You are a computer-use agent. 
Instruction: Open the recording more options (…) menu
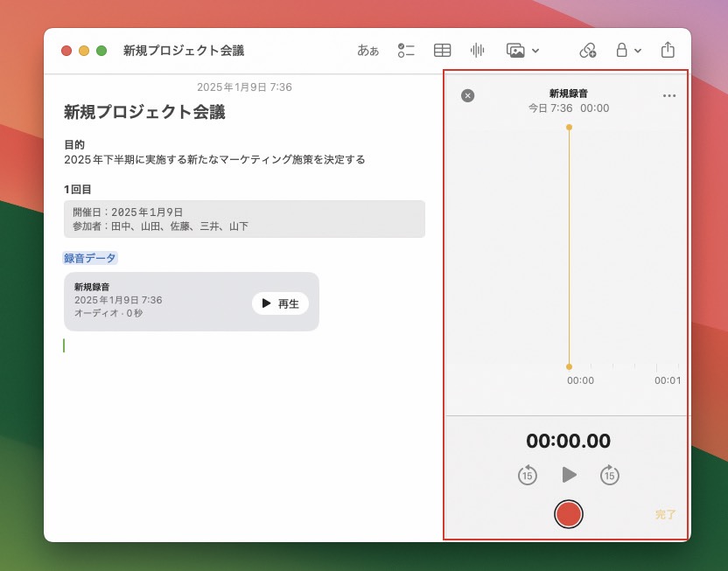coord(669,95)
